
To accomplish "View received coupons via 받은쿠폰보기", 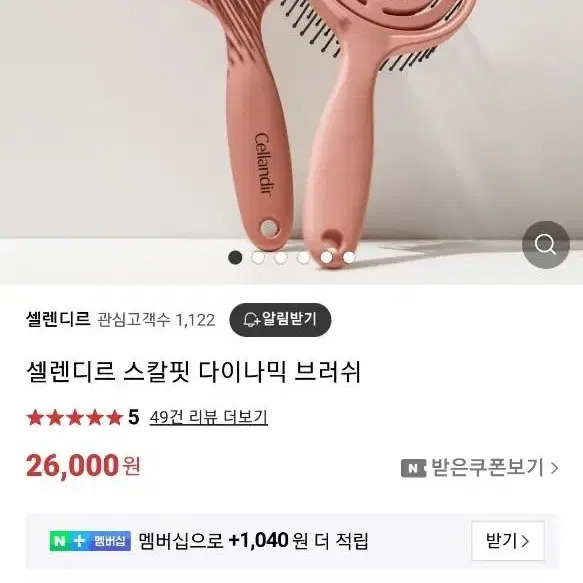I will click(487, 468).
